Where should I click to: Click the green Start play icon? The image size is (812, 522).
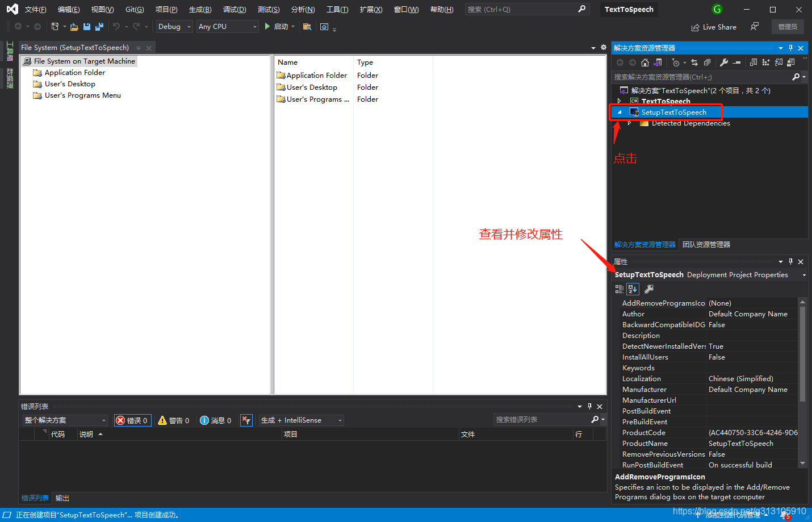coord(267,27)
